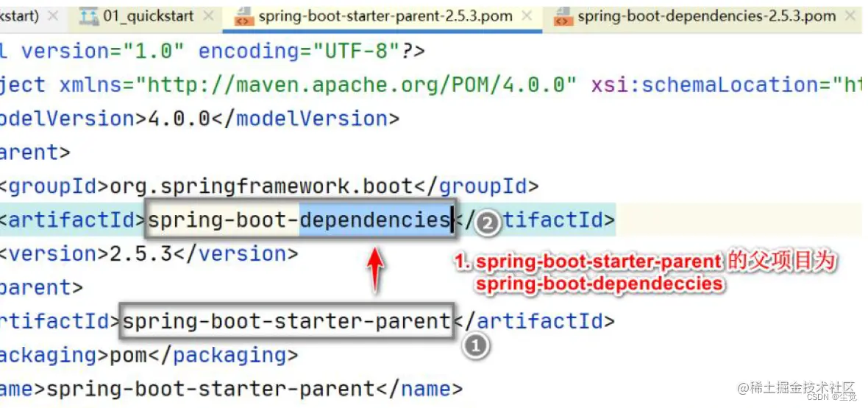Screen dimensions: 868x408
Task: Click the spring-boot-dependencies pom file icon
Action: [563, 17]
